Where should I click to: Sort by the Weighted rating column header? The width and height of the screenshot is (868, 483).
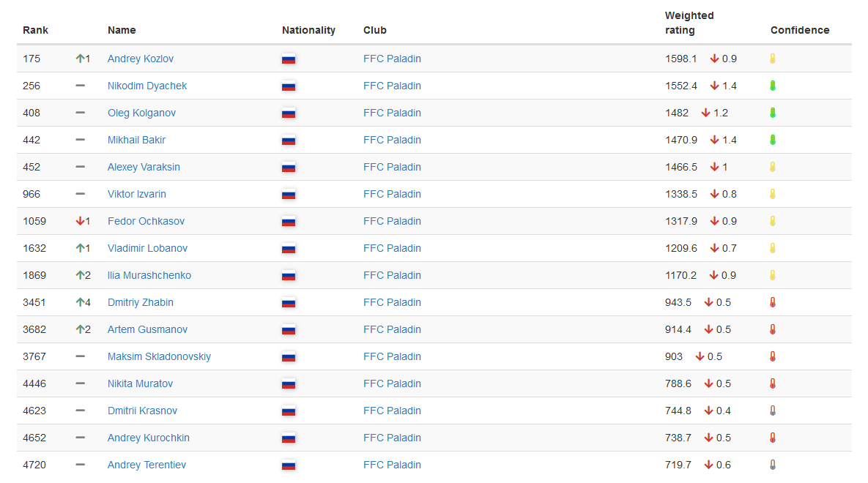[689, 23]
